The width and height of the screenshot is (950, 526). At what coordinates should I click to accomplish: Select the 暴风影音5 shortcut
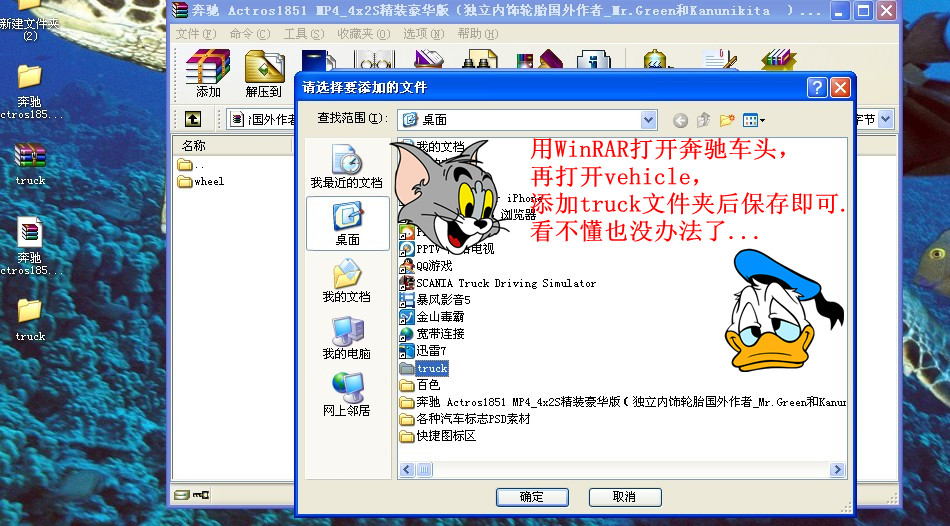click(x=435, y=300)
